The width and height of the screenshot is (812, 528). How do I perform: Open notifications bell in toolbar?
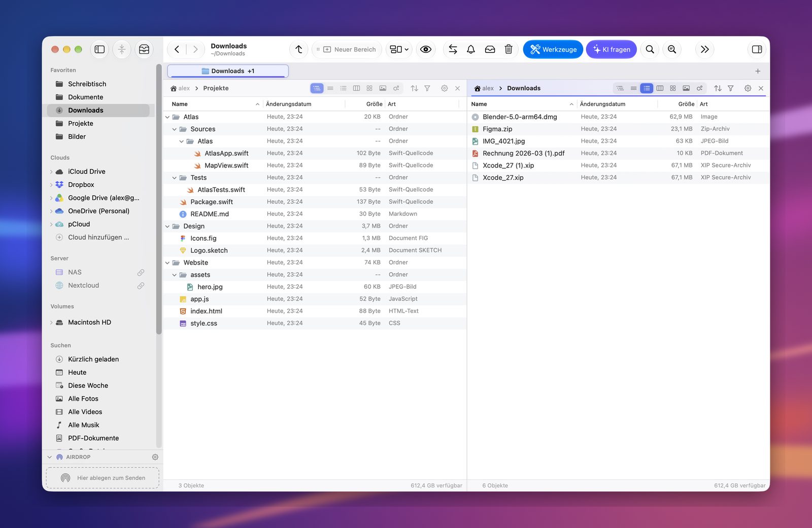(x=471, y=49)
